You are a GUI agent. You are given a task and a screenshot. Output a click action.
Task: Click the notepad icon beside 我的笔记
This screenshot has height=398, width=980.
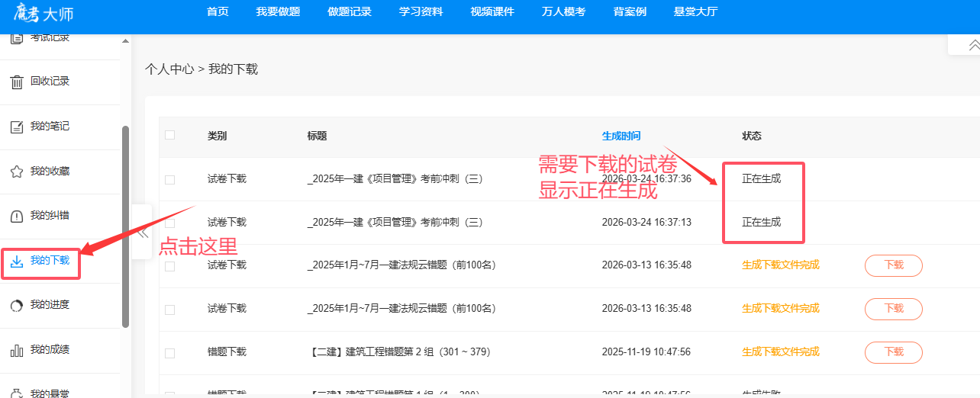click(x=16, y=127)
